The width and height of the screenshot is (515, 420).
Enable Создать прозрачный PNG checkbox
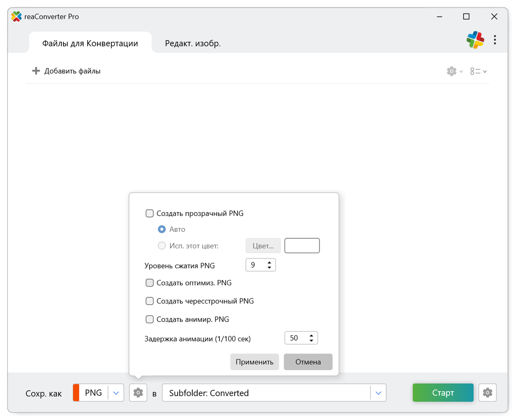coord(150,213)
